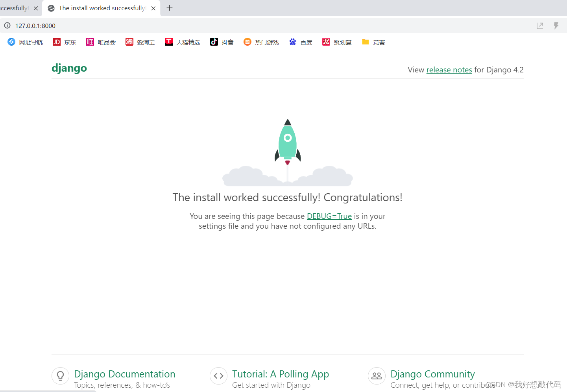Image resolution: width=567 pixels, height=392 pixels.
Task: Click 'The install worked successfully! Congratulations!' heading
Action: click(288, 197)
